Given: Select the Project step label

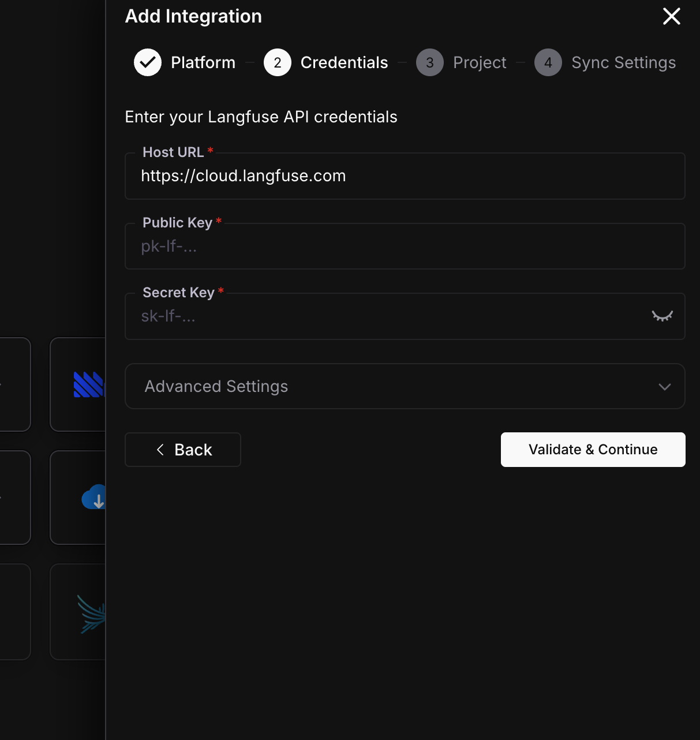Looking at the screenshot, I should (480, 62).
